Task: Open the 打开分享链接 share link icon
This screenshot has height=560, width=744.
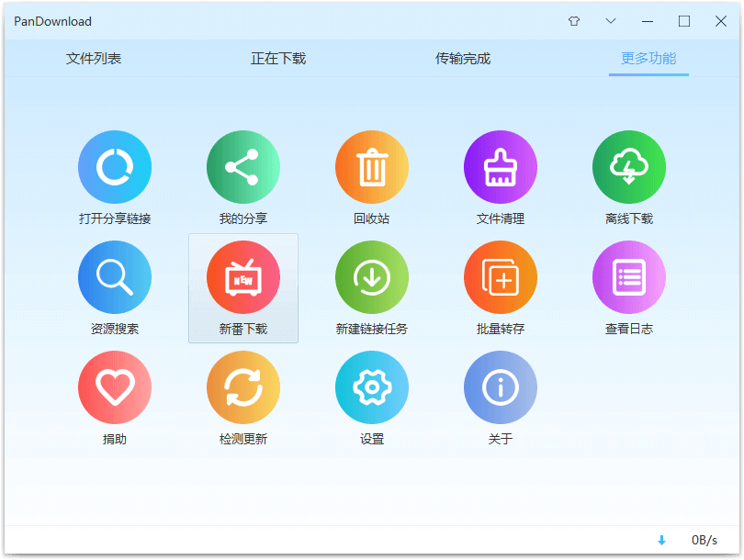Action: click(x=115, y=167)
